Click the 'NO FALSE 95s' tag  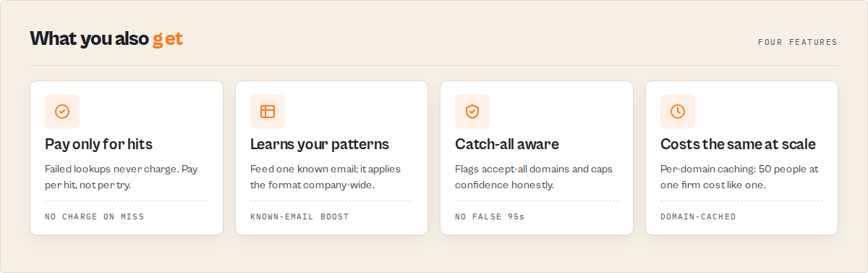coord(490,217)
